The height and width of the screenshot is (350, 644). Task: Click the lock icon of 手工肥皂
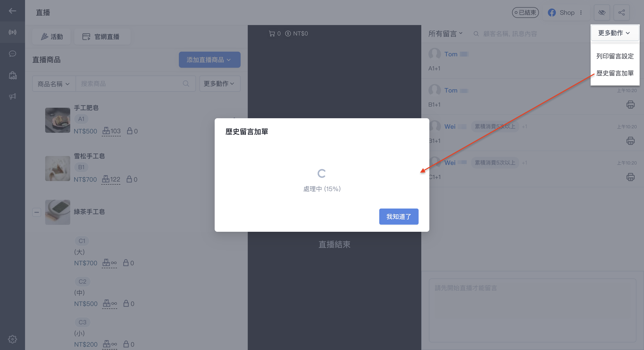[x=129, y=131]
